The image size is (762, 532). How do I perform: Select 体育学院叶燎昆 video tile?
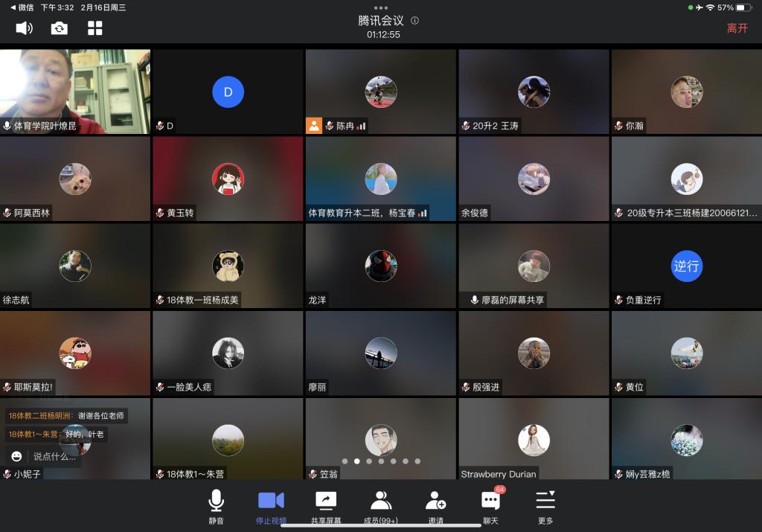(x=75, y=91)
